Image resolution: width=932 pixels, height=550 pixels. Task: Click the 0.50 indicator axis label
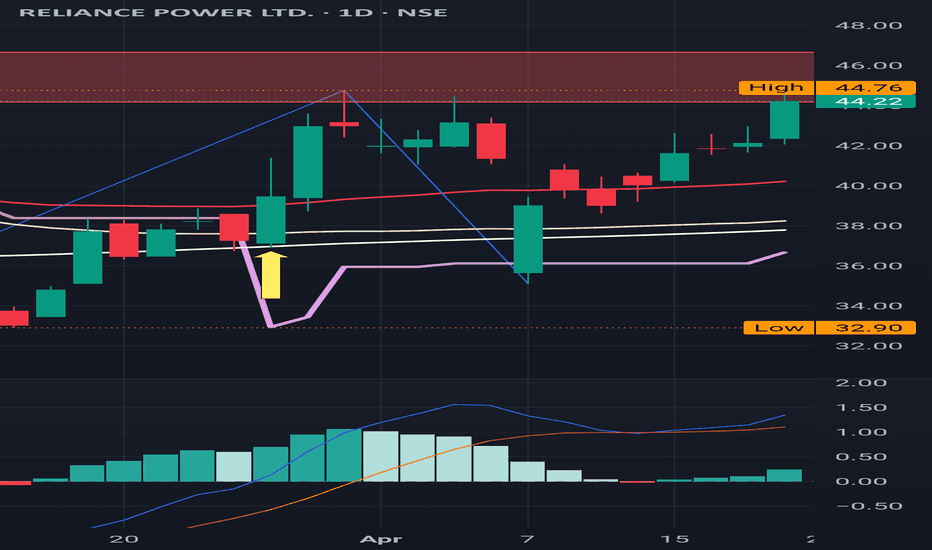click(x=861, y=457)
